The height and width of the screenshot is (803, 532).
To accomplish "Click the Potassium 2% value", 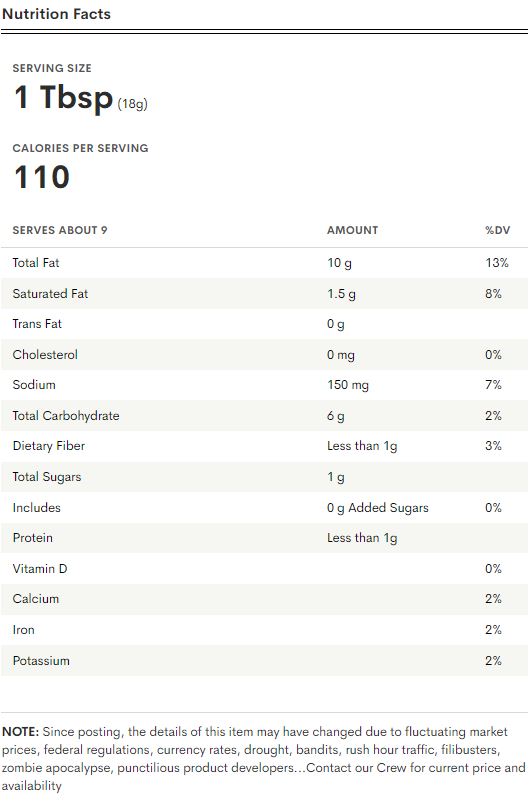I will click(493, 661).
